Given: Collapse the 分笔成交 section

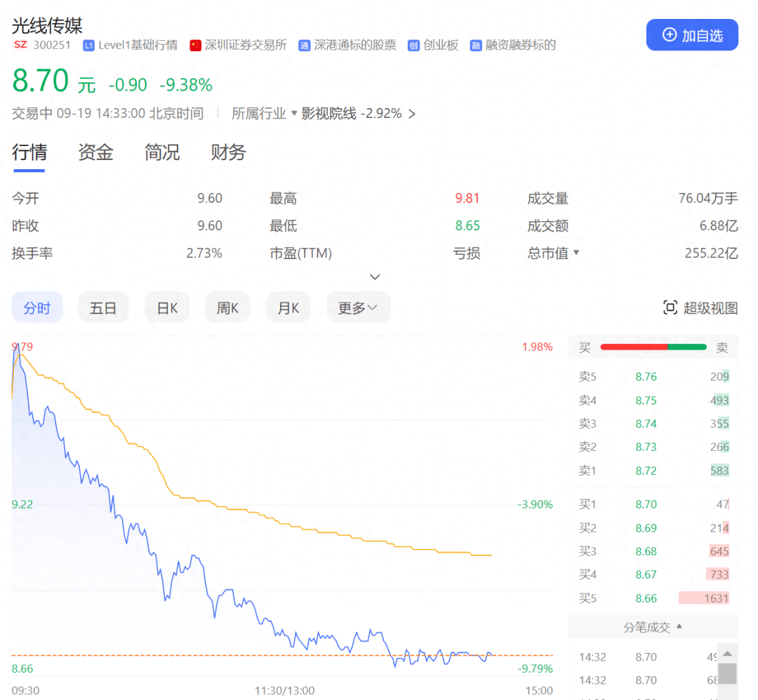Looking at the screenshot, I should point(679,626).
